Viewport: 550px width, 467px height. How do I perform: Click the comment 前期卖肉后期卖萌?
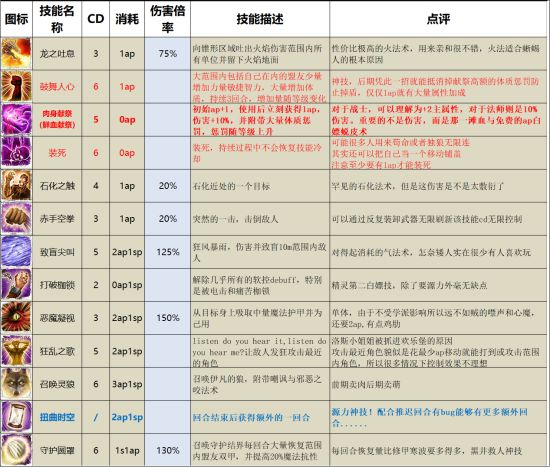(366, 385)
